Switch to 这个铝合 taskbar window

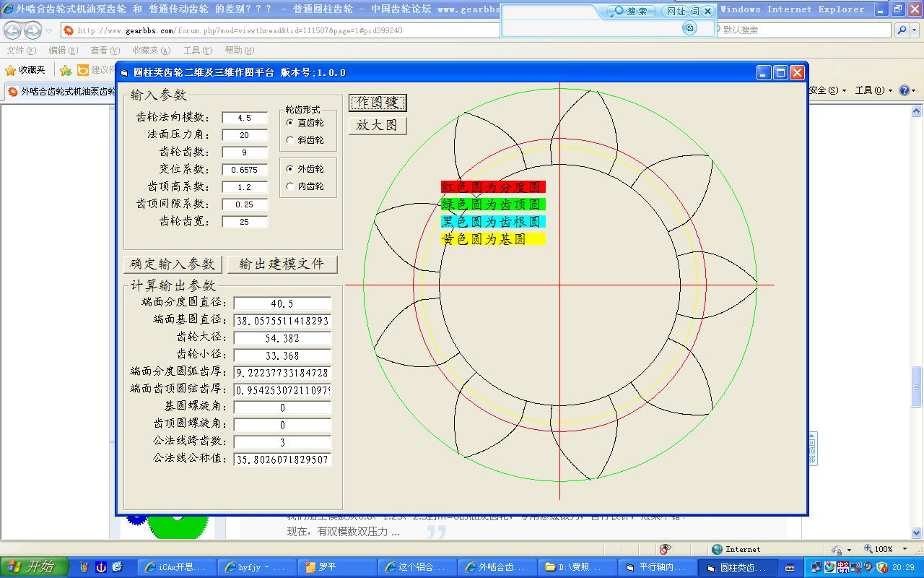(417, 568)
